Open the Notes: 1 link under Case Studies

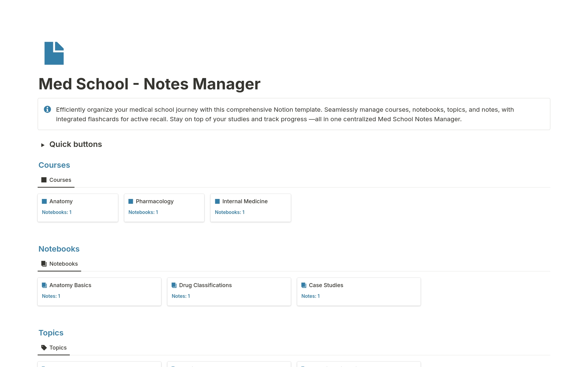pos(311,296)
